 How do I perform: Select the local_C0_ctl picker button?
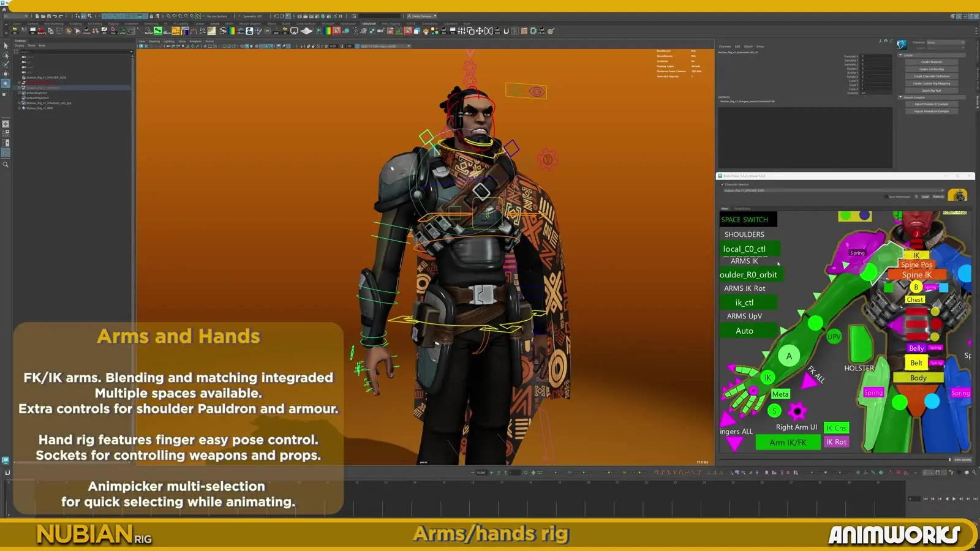750,249
